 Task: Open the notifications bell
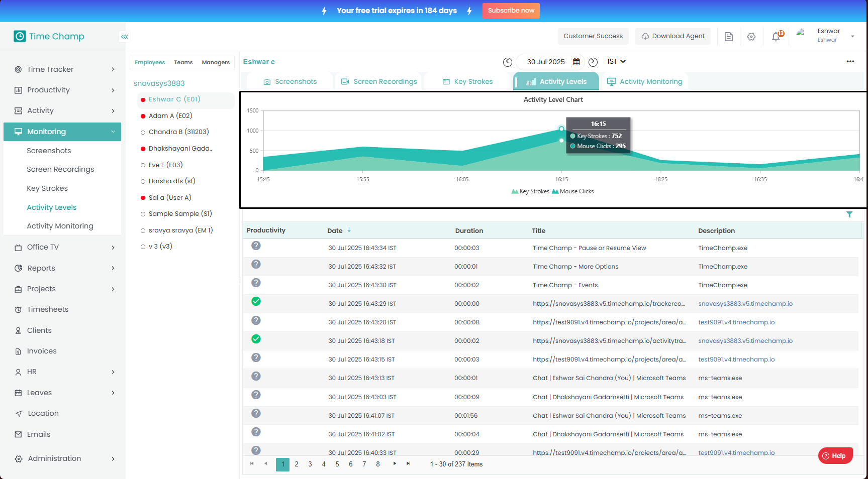pos(776,37)
